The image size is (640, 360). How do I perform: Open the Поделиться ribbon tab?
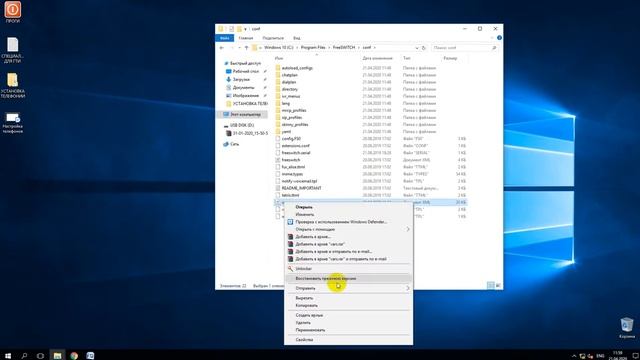(x=273, y=38)
